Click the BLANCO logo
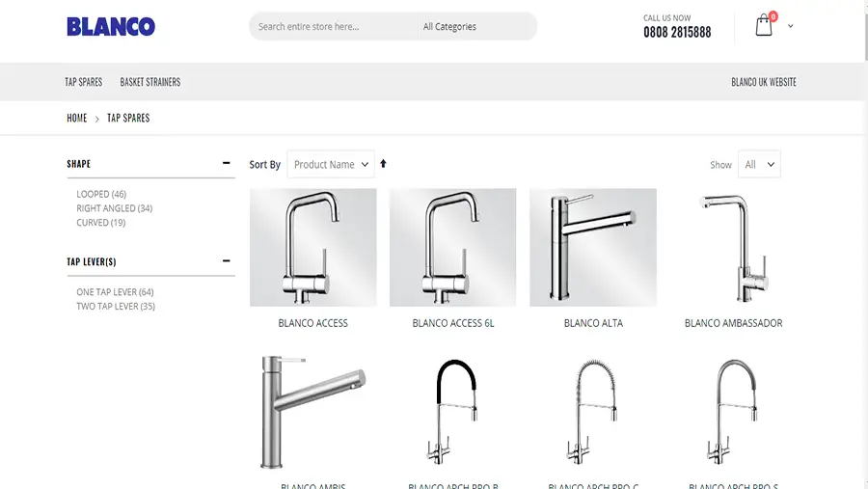 (x=111, y=27)
